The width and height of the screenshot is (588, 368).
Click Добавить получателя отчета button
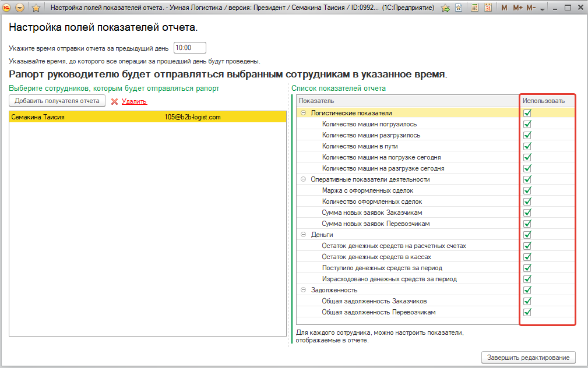(x=57, y=101)
